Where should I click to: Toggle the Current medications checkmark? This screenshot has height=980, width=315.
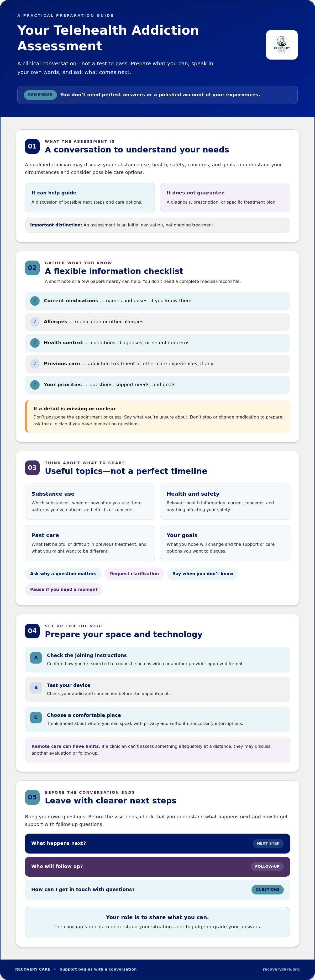tap(35, 301)
